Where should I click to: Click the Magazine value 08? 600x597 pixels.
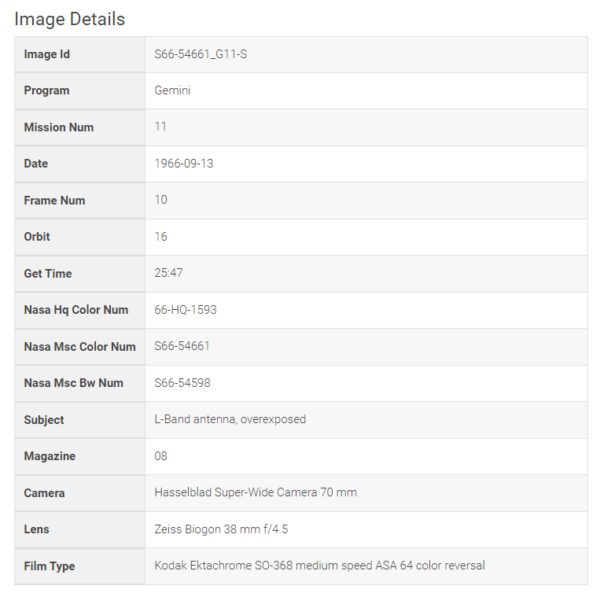click(x=161, y=456)
